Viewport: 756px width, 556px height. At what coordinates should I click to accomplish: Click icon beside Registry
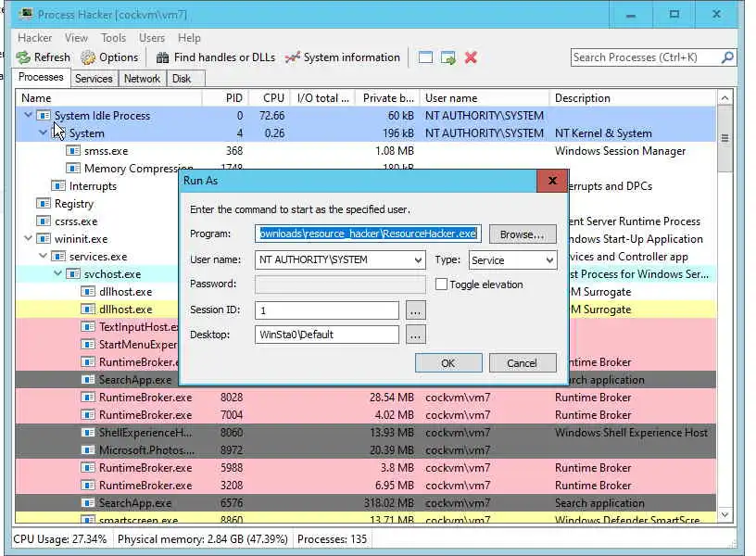click(x=44, y=204)
